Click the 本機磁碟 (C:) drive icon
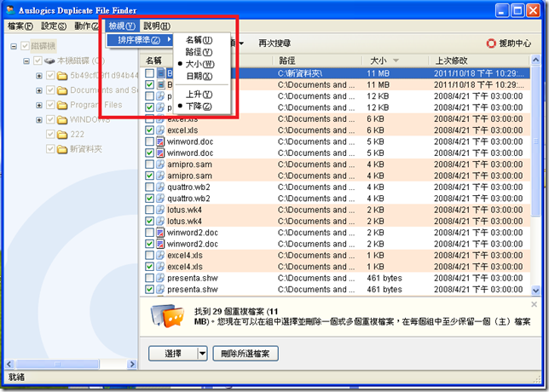549x392 pixels. 49,61
